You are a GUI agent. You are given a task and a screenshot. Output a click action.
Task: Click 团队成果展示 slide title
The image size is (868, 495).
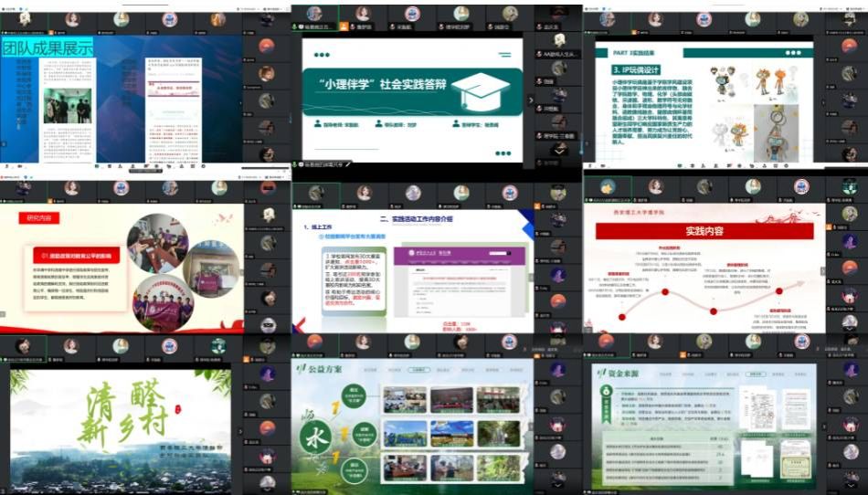(x=48, y=47)
